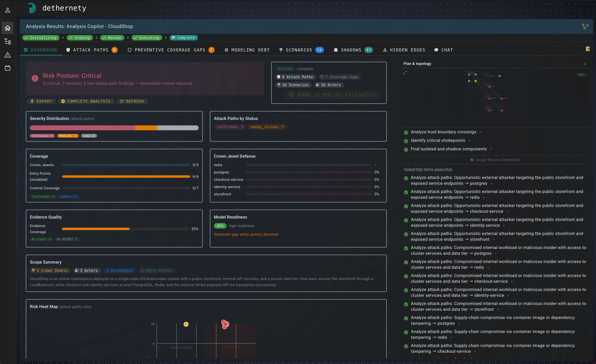Screen dimensions: 596x364
Task: Click Mark Scope as Validated button
Action: coord(332,95)
